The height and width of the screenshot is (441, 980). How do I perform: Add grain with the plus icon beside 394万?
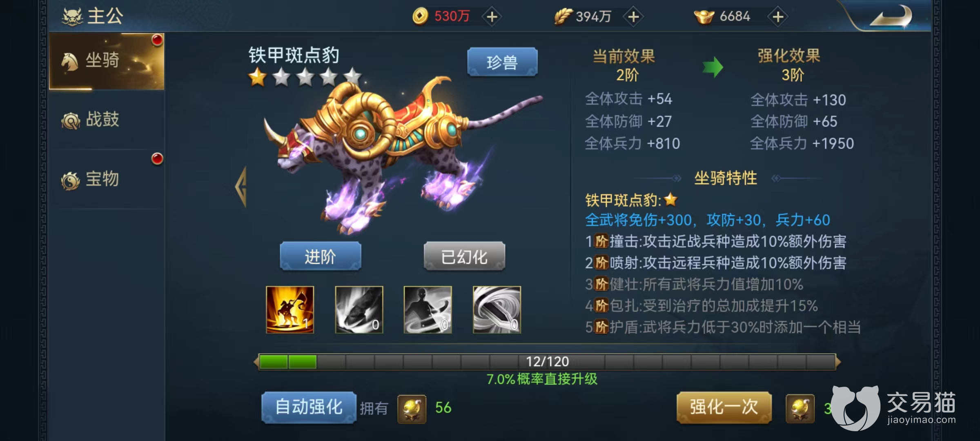633,17
